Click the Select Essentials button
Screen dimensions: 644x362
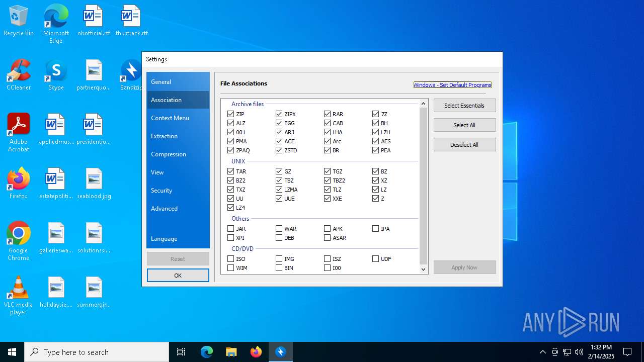[x=464, y=106]
